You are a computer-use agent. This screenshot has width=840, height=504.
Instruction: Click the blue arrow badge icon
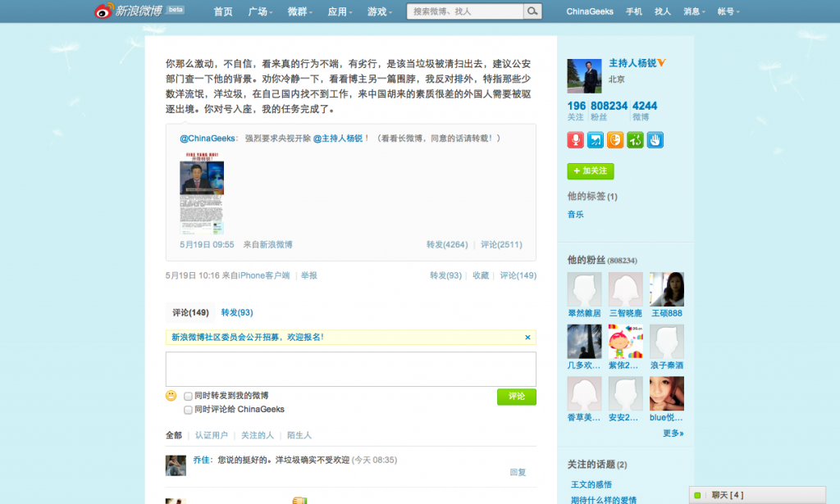click(x=596, y=140)
